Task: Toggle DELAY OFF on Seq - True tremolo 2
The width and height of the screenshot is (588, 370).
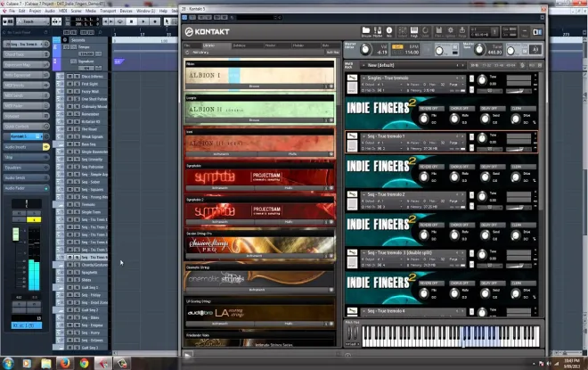Action: coord(491,225)
